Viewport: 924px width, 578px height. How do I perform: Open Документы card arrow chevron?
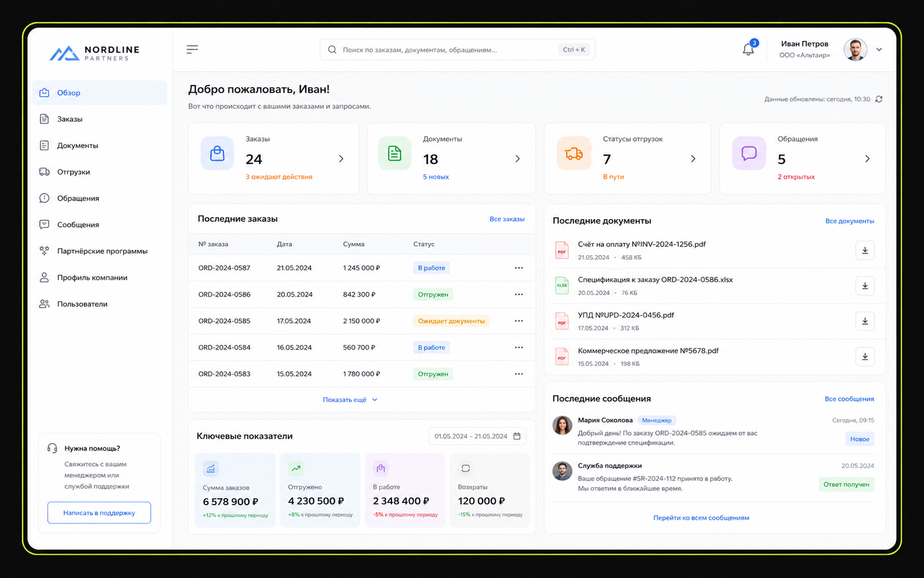[517, 158]
